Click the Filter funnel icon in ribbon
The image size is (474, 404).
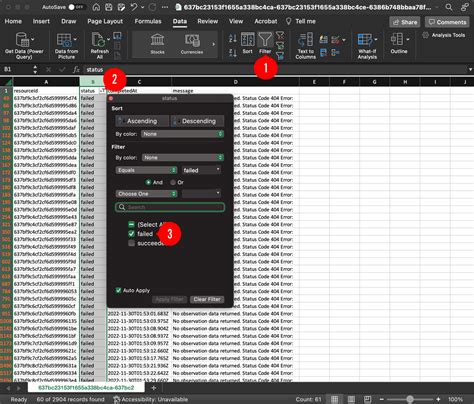pos(265,40)
